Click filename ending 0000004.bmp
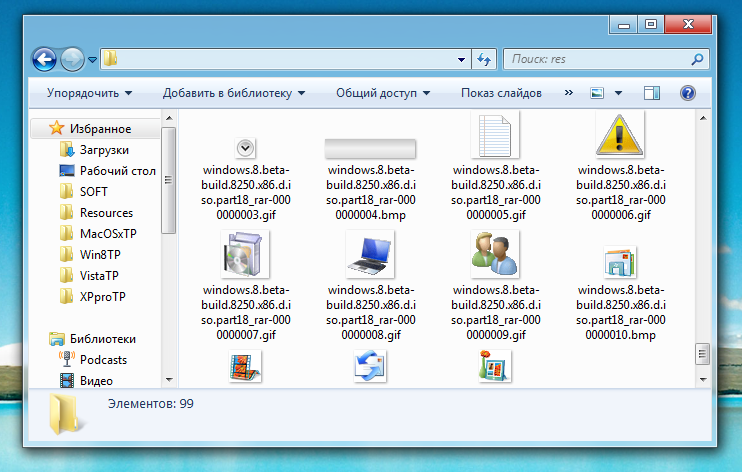Viewport: 742px width, 472px height. (371, 192)
